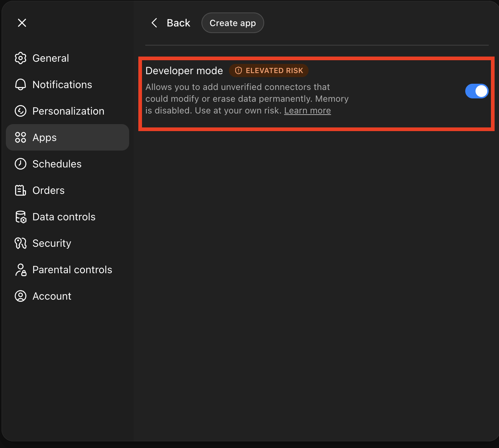Click the Apps grid icon
The width and height of the screenshot is (499, 448).
coord(21,137)
